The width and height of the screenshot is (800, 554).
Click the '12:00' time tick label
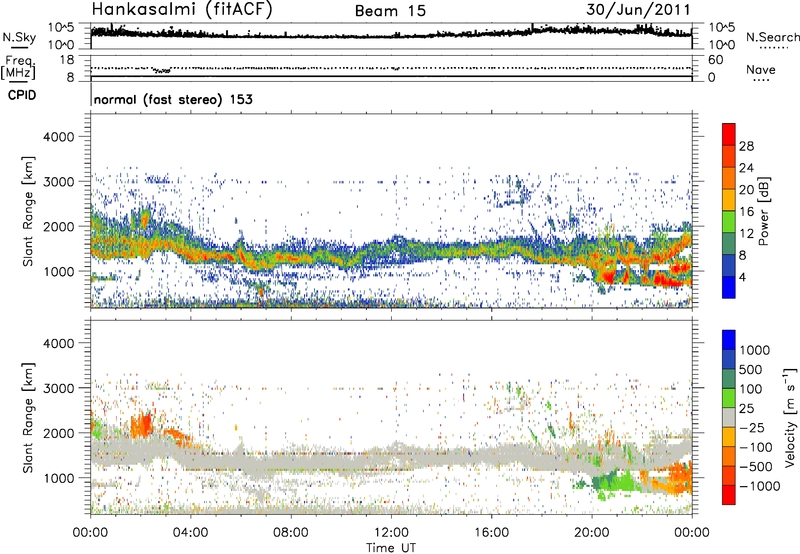(x=391, y=533)
